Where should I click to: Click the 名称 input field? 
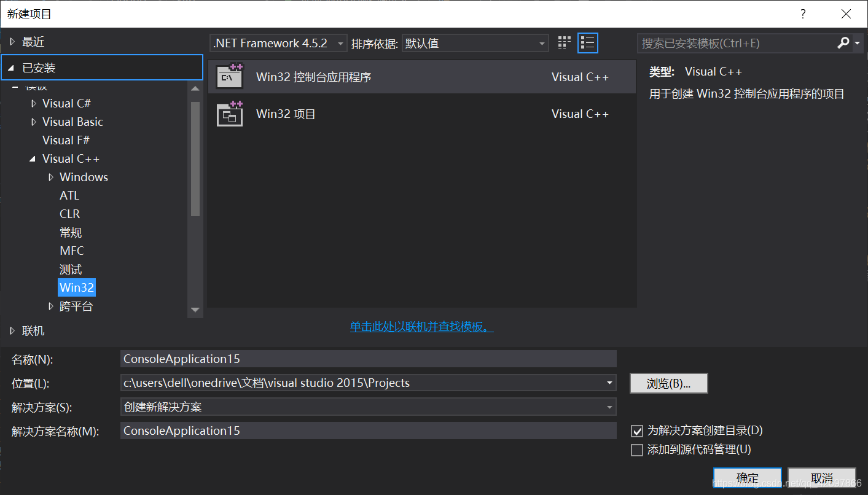369,359
